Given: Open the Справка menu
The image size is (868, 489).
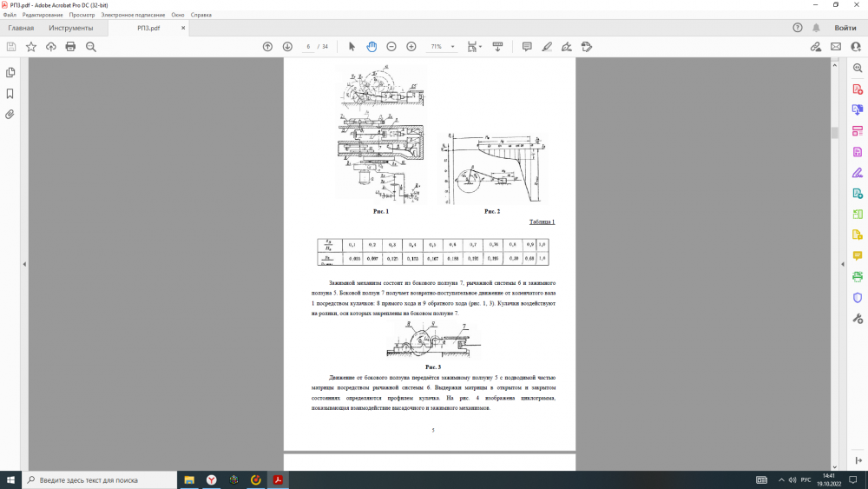Looking at the screenshot, I should pyautogui.click(x=201, y=15).
